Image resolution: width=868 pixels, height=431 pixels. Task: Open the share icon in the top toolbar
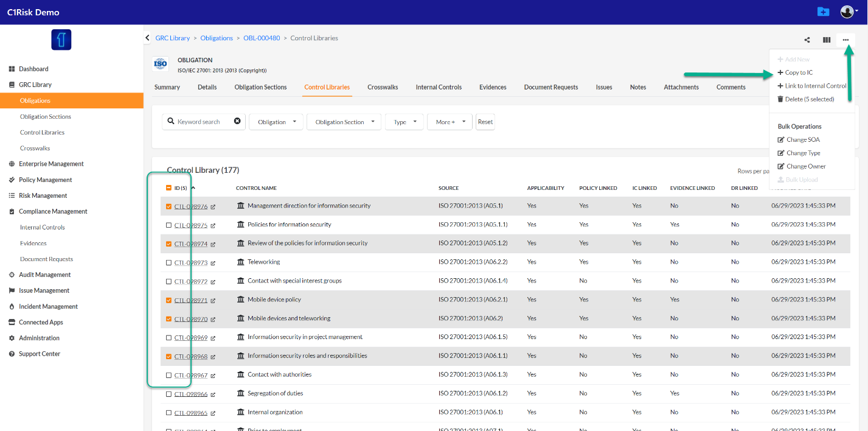(807, 40)
